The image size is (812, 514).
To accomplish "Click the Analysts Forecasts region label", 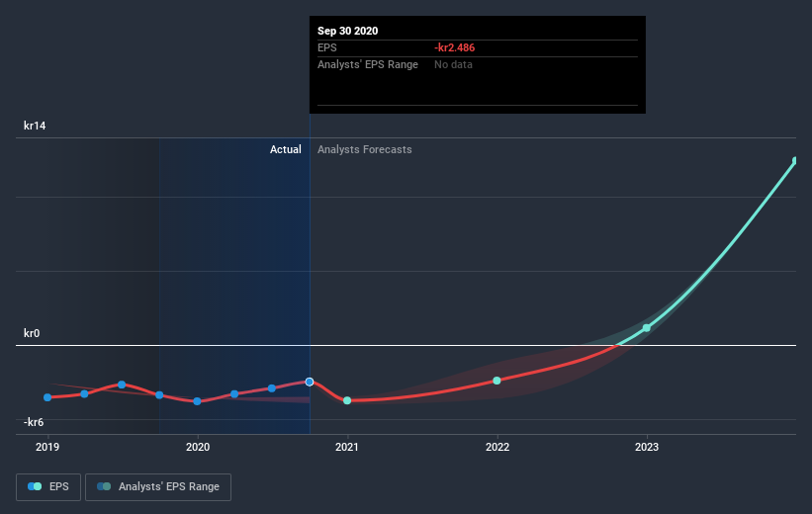I will tap(365, 149).
